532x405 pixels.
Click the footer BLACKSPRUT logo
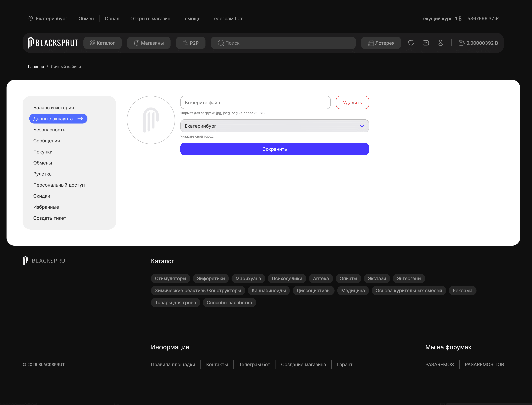pos(46,261)
